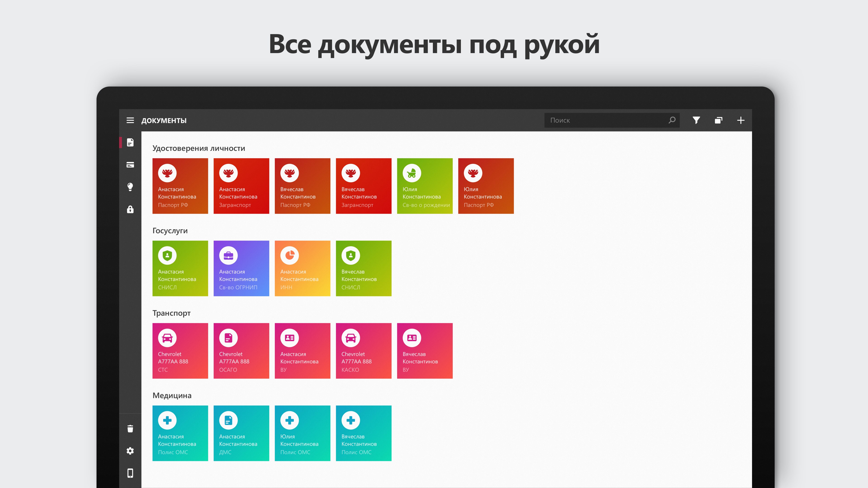Open Вячеслав's Загранспорт tile
This screenshot has width=868, height=488.
pos(363,186)
